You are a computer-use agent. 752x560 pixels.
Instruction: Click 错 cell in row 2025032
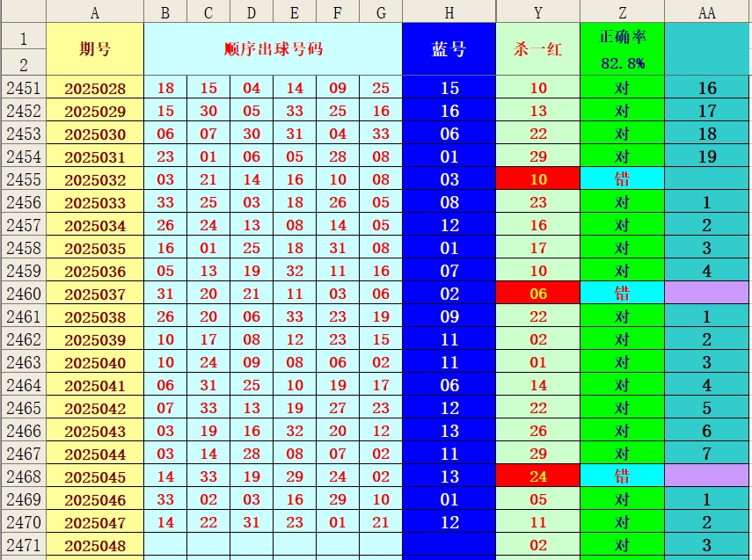(x=622, y=179)
